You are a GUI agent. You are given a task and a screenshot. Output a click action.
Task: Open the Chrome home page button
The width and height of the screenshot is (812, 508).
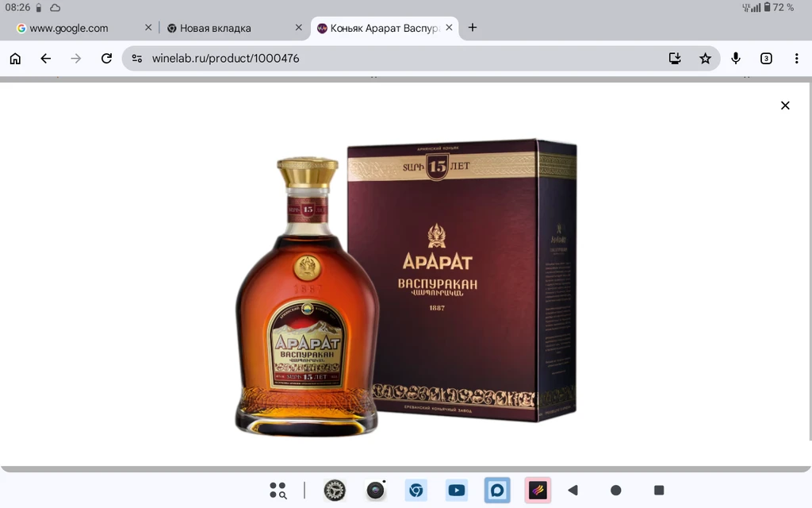pos(15,59)
